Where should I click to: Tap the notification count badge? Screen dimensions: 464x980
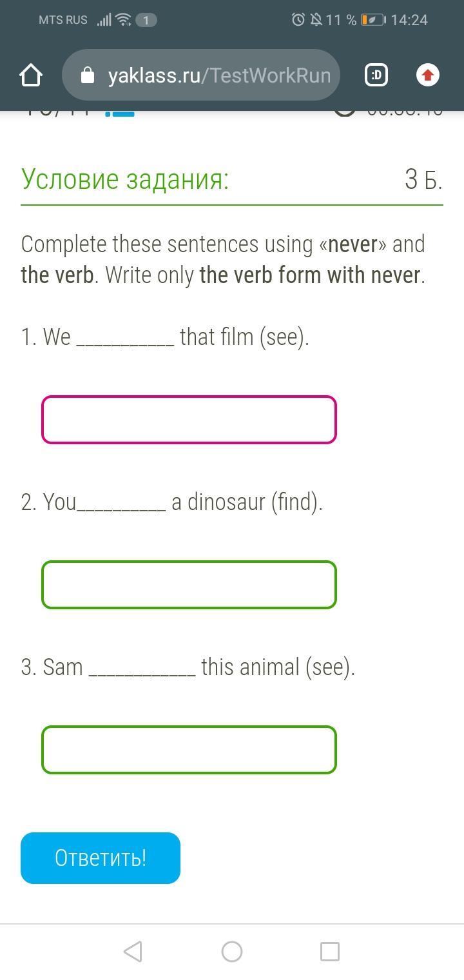(146, 20)
